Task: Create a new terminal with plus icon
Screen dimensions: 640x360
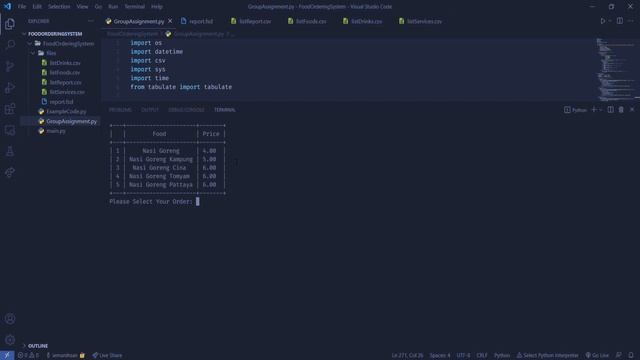Action: [x=594, y=110]
